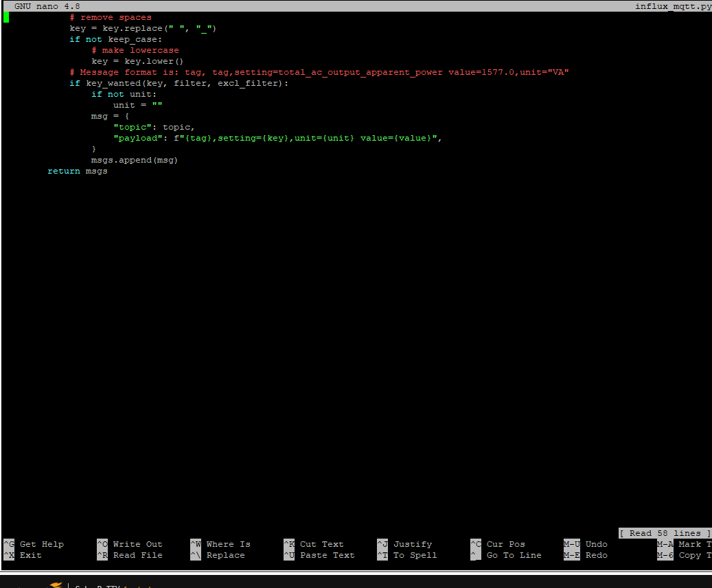Click the ^U Paste Text shortcut

pos(319,555)
